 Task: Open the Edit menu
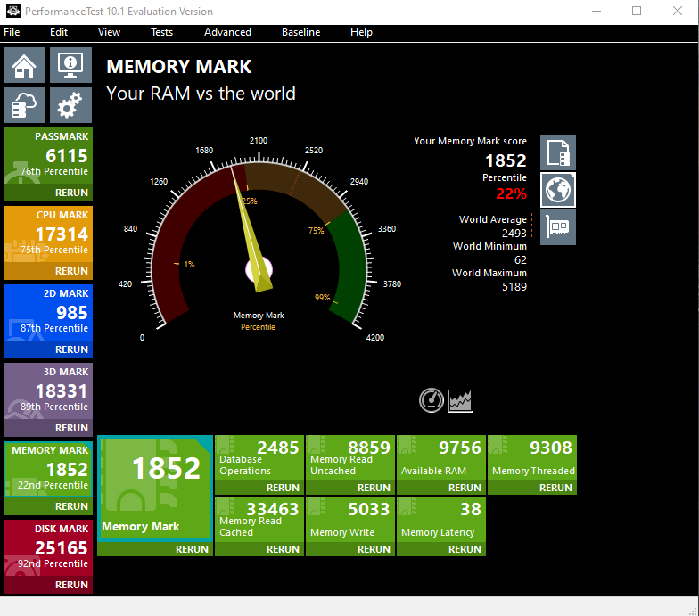click(59, 32)
